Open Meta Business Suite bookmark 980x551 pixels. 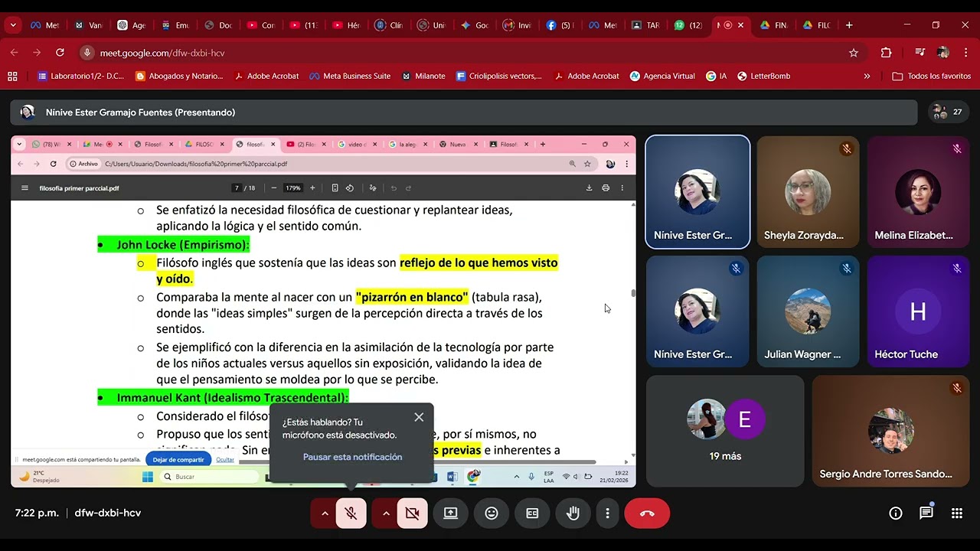click(350, 76)
